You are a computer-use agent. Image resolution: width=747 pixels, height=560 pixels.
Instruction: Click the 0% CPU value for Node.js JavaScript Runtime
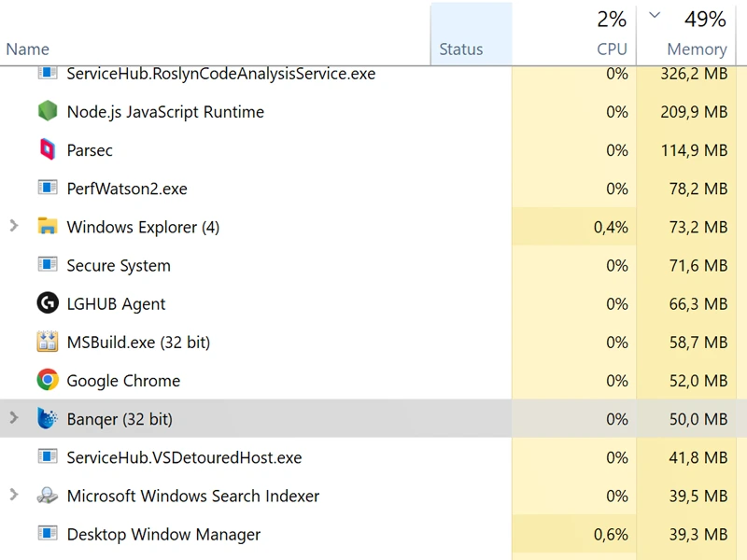tap(617, 112)
